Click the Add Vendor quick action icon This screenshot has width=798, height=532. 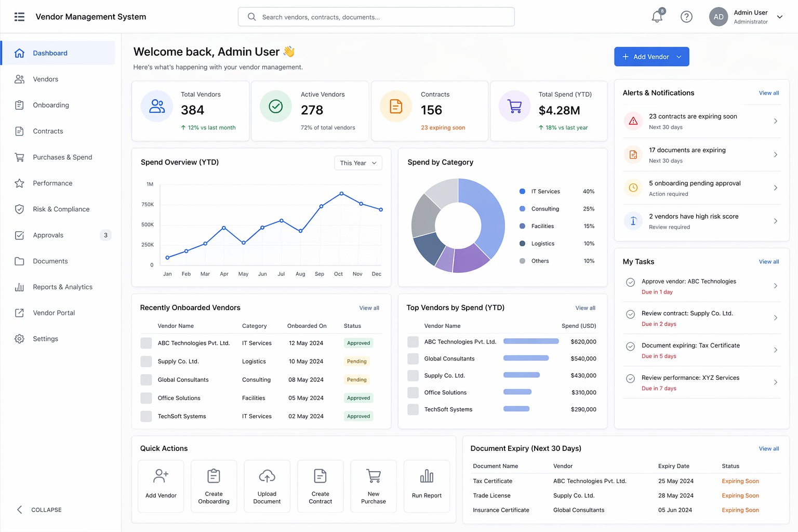click(x=161, y=475)
